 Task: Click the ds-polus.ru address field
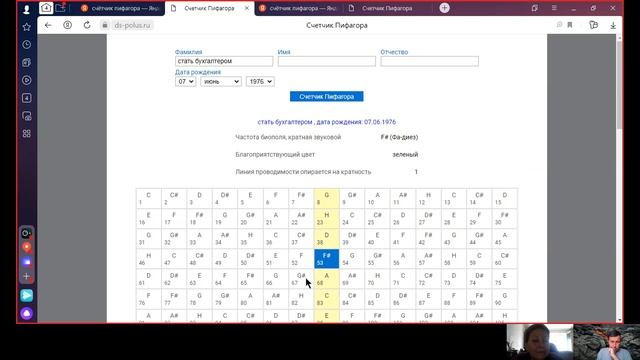[x=132, y=25]
